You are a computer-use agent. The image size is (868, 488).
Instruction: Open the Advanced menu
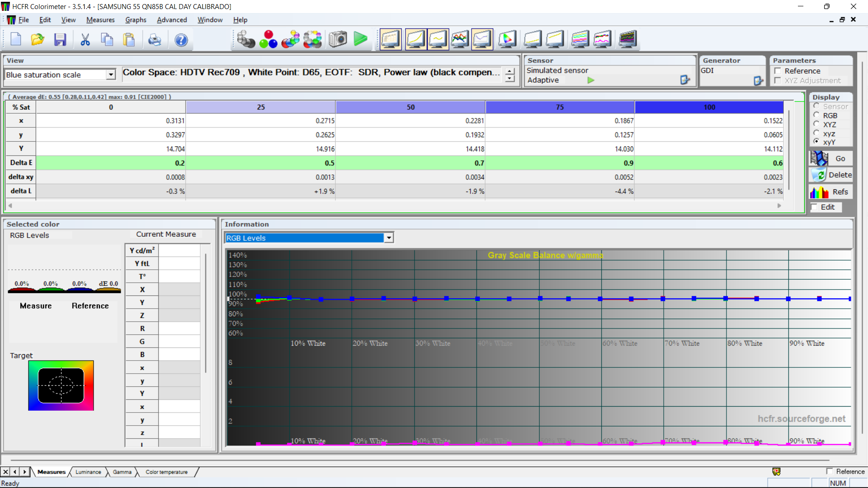[172, 20]
